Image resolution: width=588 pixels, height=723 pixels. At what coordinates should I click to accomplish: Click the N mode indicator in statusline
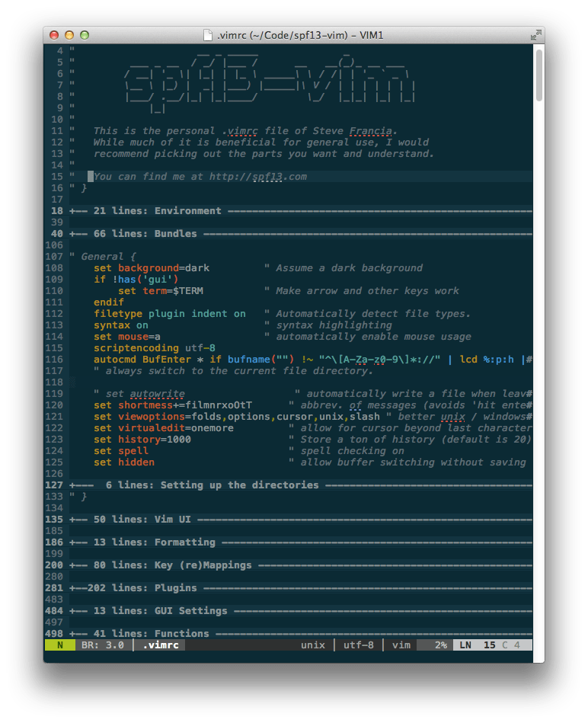pyautogui.click(x=60, y=645)
